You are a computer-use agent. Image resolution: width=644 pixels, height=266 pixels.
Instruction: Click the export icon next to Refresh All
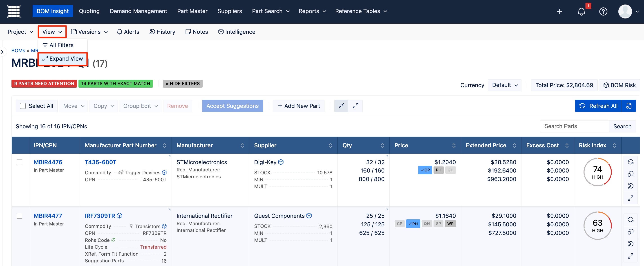(629, 106)
